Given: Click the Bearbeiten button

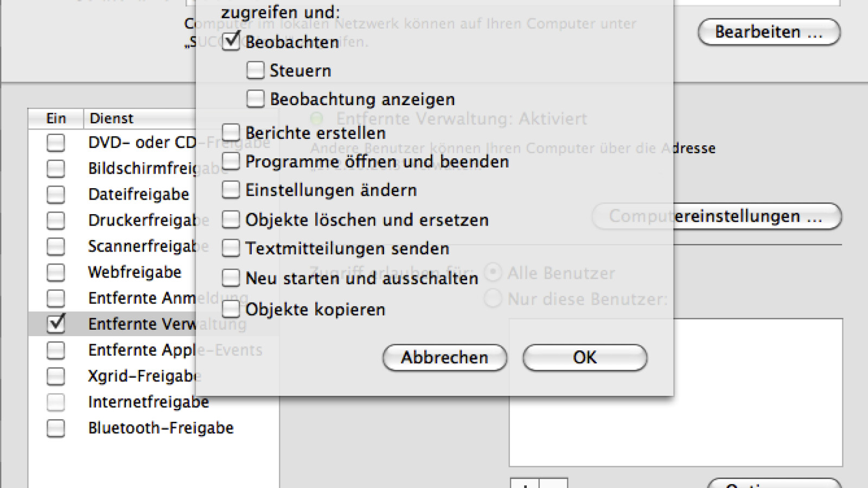Looking at the screenshot, I should pyautogui.click(x=769, y=33).
